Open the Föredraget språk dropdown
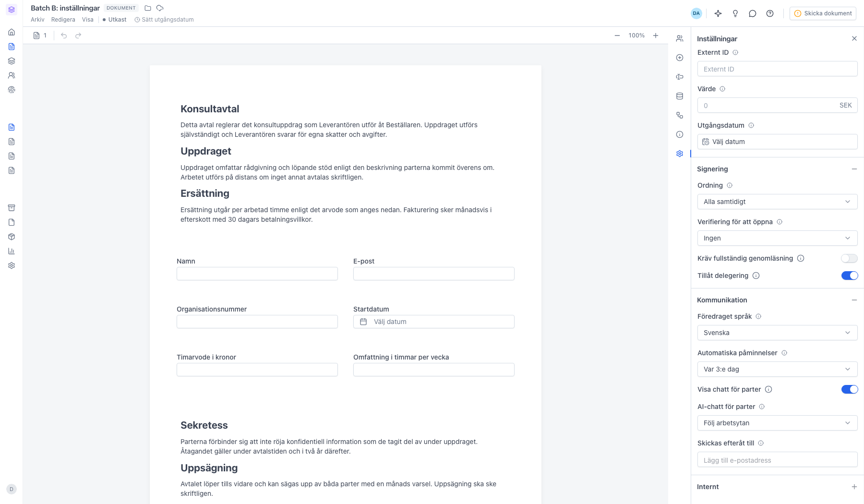Viewport: 864px width, 504px height. (x=777, y=333)
